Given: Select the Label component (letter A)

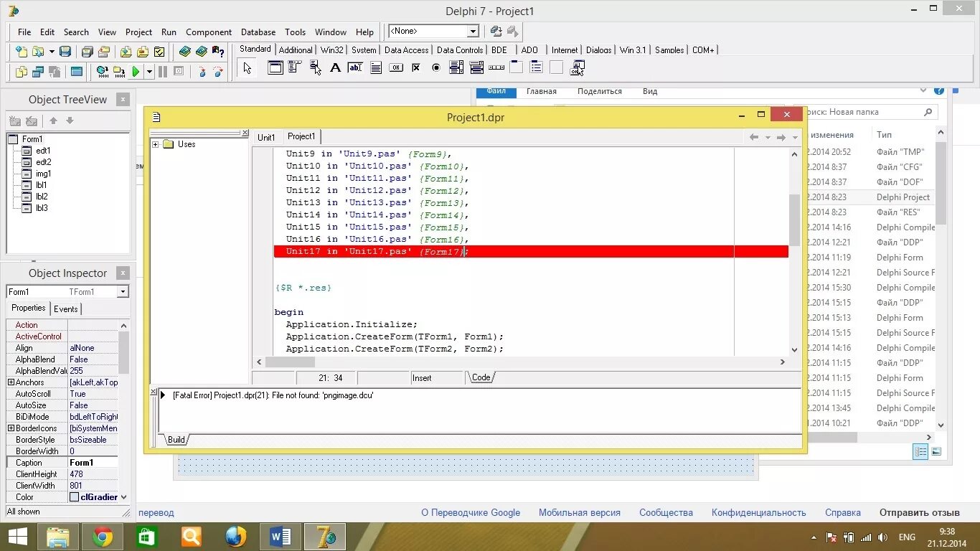Looking at the screenshot, I should [335, 68].
